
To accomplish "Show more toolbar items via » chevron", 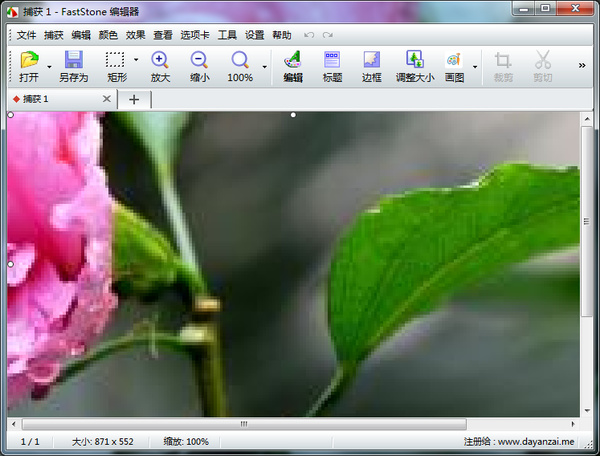I will pyautogui.click(x=582, y=66).
